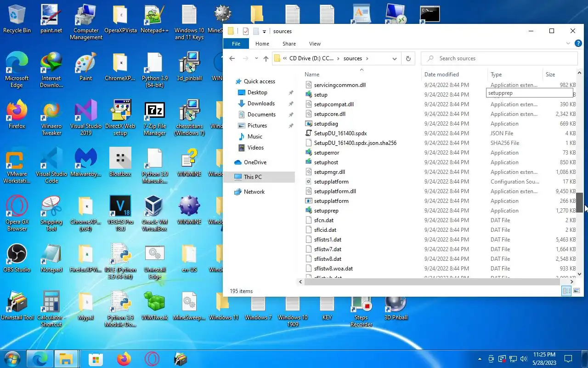
Task: Click the taskbar volume speaker icon
Action: (524, 359)
